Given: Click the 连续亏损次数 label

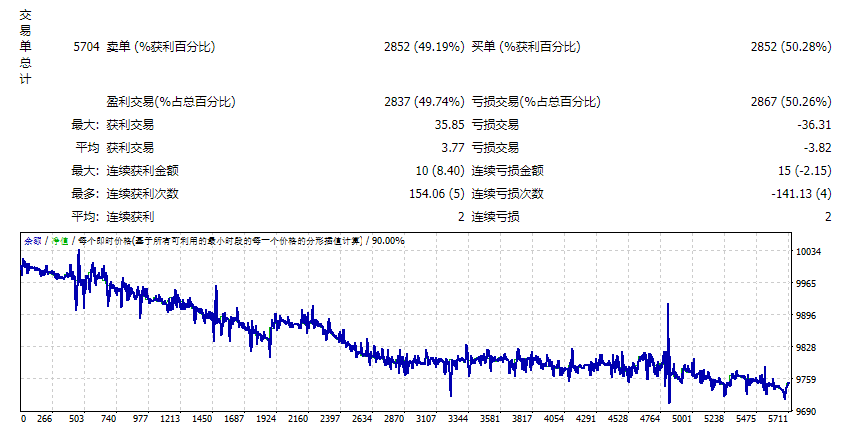Looking at the screenshot, I should (508, 194).
